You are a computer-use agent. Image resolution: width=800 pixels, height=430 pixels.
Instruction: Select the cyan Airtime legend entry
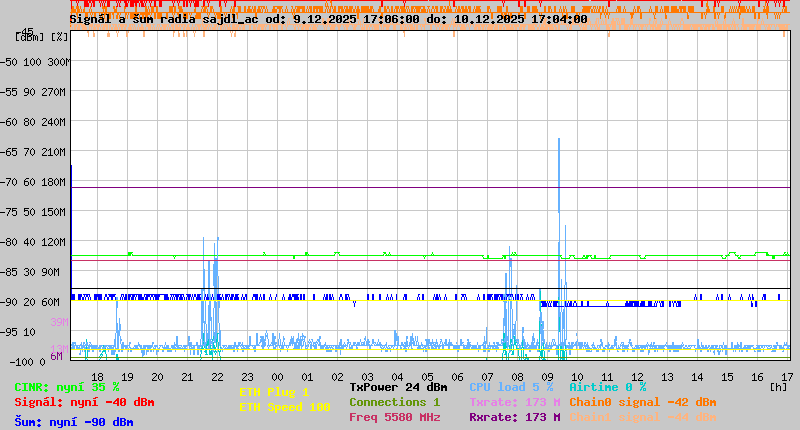[607, 387]
